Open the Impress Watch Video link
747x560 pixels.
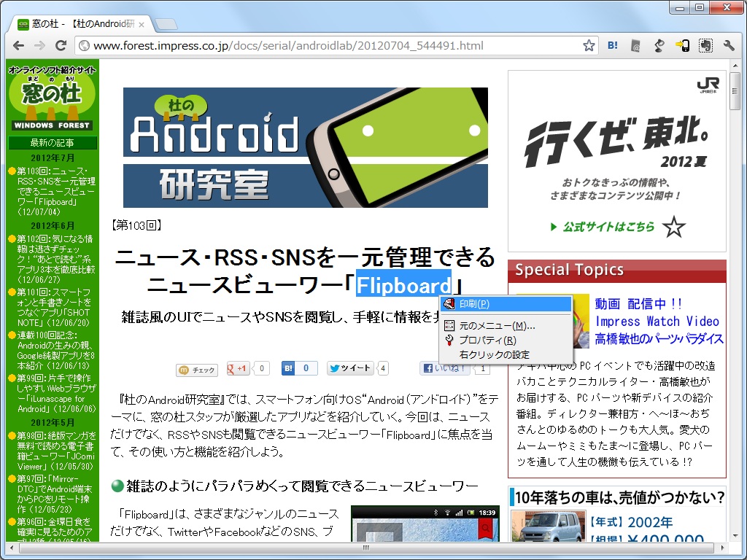pos(657,322)
